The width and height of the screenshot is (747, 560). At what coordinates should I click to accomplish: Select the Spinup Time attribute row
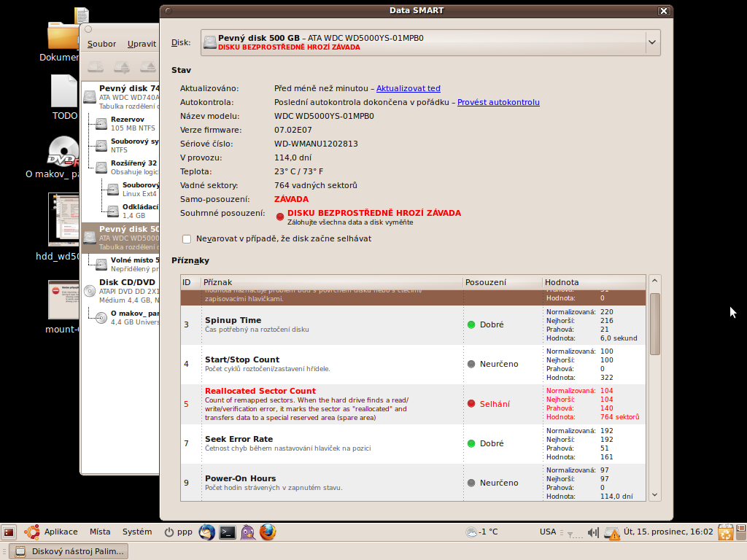coord(413,324)
